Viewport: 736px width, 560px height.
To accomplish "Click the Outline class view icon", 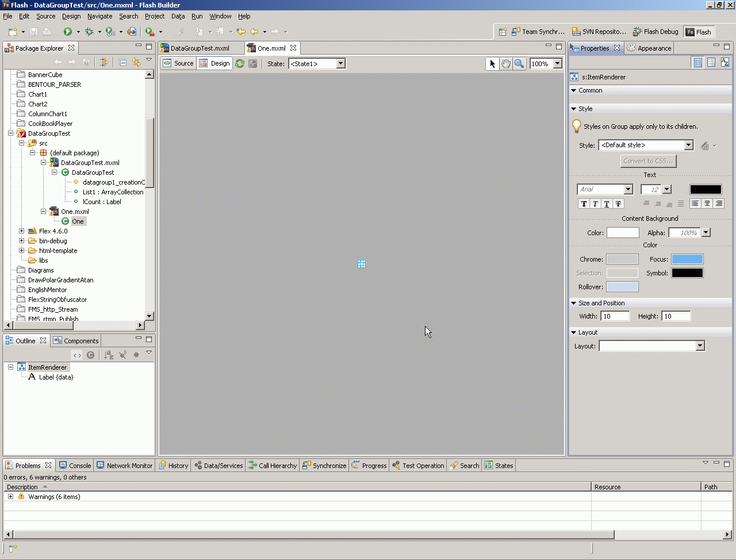I will pos(90,355).
